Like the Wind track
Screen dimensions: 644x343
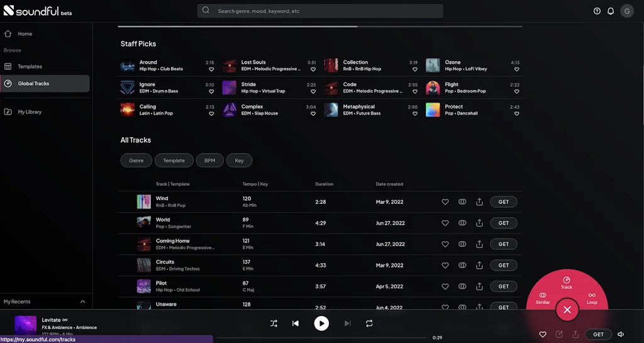tap(445, 201)
